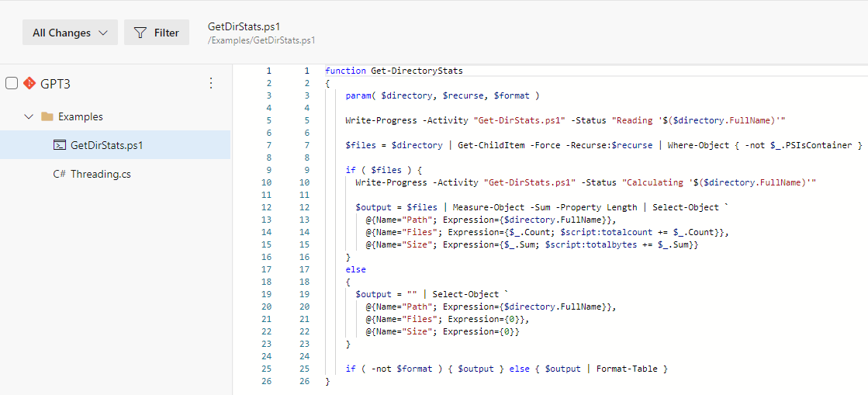This screenshot has height=395, width=868.
Task: Click line number 1 in the diff
Action: point(269,71)
